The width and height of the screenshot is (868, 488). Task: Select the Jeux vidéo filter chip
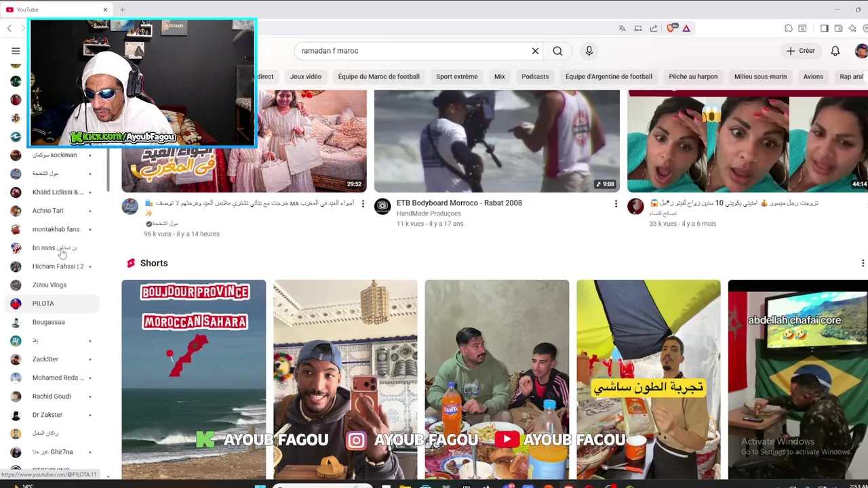tap(306, 77)
